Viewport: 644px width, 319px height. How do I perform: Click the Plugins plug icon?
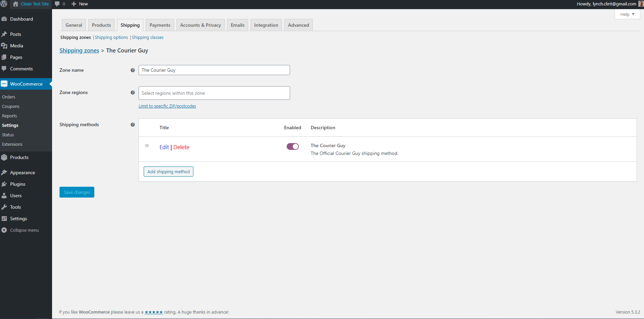(4, 184)
